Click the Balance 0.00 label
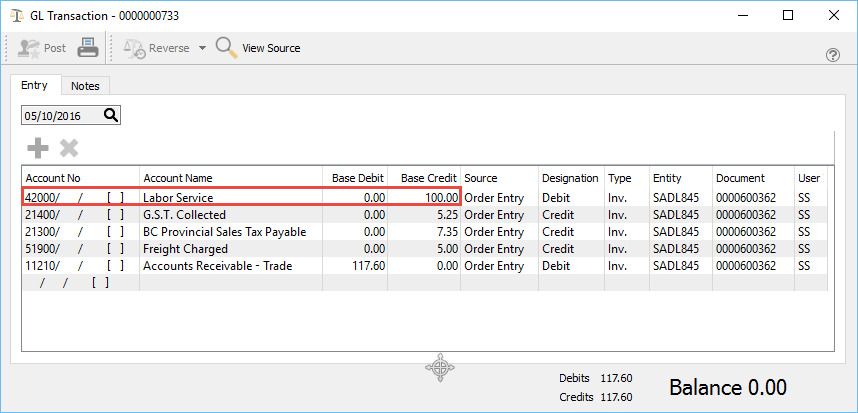Screen dimensions: 858x413 tap(728, 387)
